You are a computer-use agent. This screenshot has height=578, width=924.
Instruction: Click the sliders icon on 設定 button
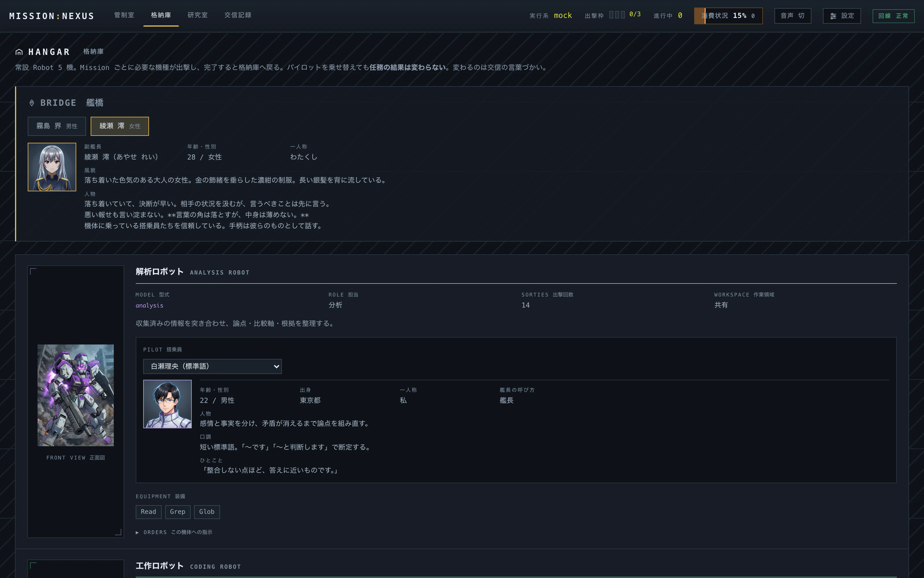point(833,16)
